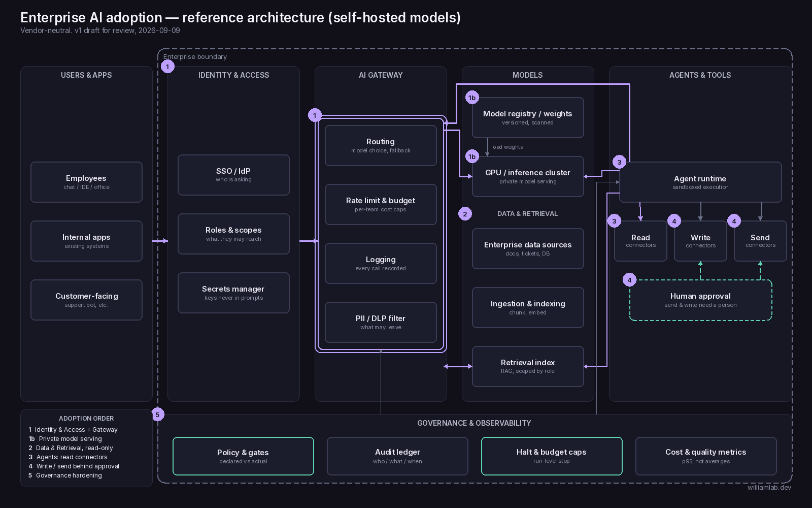This screenshot has height=508, width=812.
Task: Select the Employees box
Action: pos(86,182)
